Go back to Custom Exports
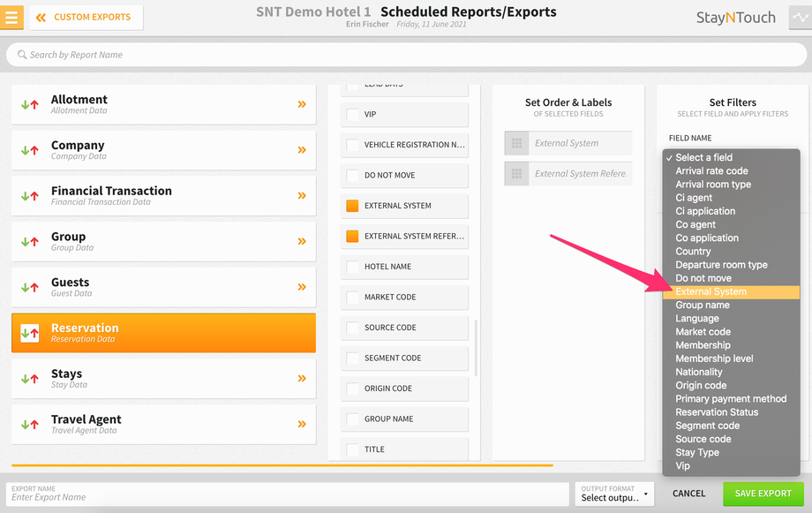 (86, 18)
